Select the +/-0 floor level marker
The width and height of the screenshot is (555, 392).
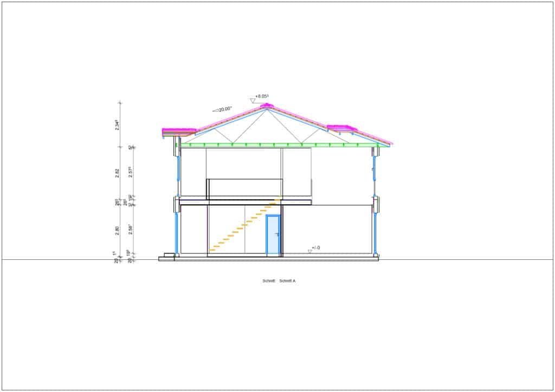315,248
